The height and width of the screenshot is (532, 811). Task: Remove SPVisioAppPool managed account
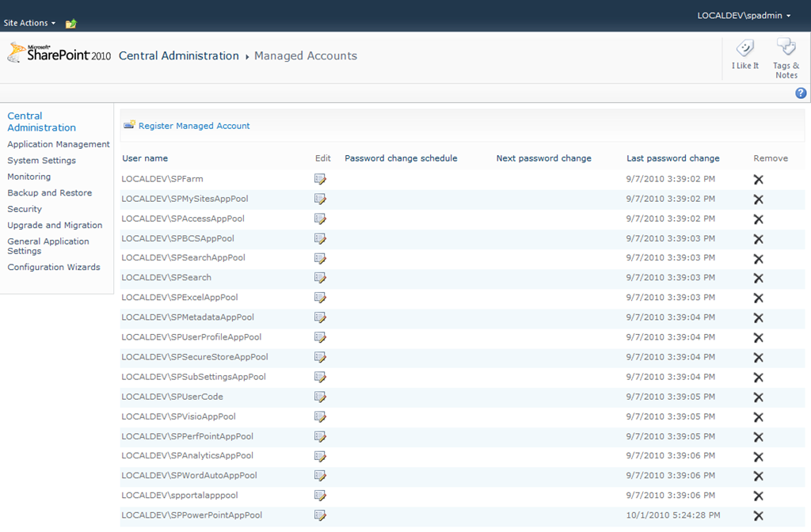click(x=758, y=416)
